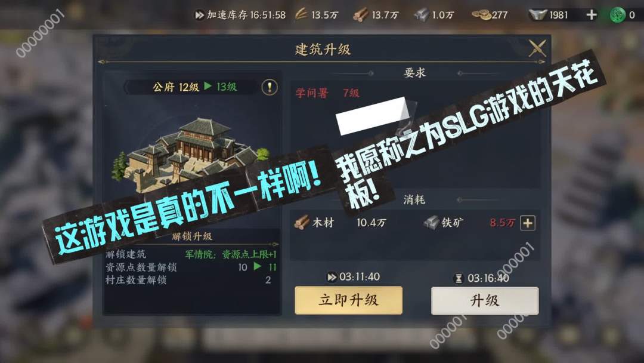Select the iron resource icon 1.0万
644x363 pixels.
point(422,15)
